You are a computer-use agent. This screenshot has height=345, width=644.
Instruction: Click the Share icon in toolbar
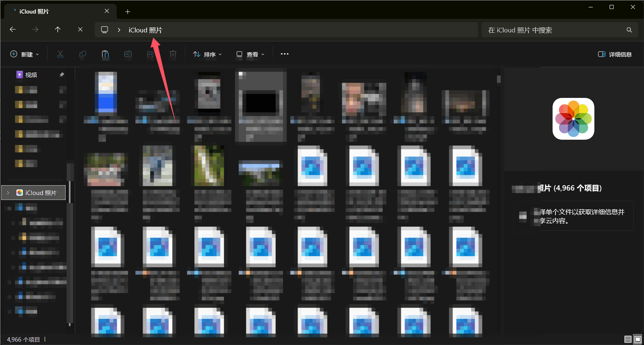150,54
